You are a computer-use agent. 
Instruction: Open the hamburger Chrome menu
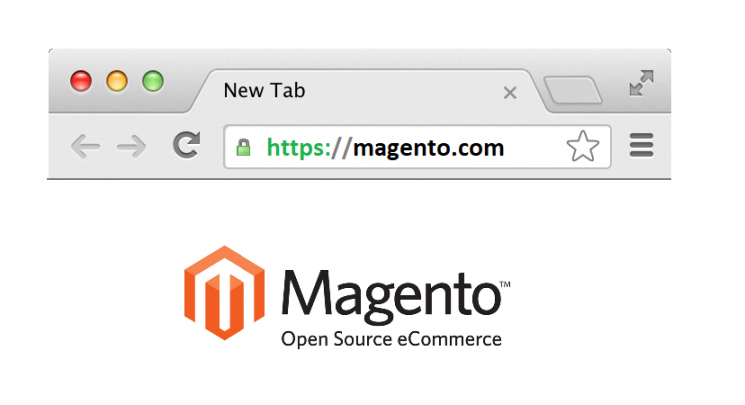pyautogui.click(x=641, y=145)
